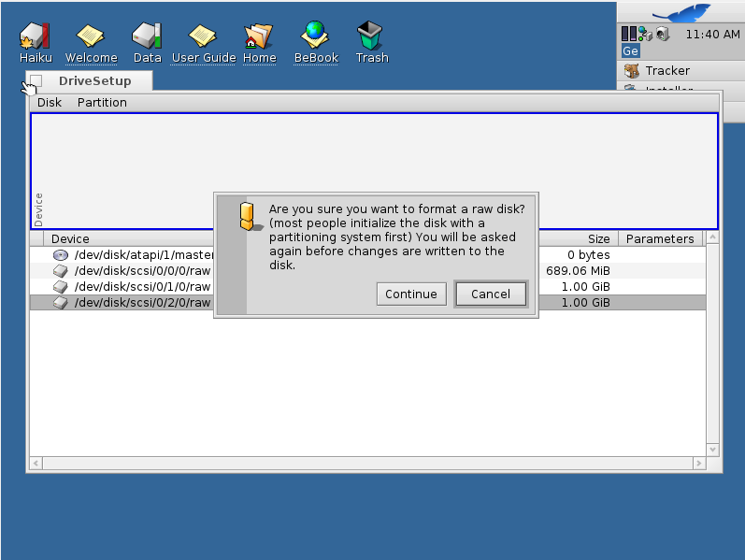This screenshot has width=745, height=560.
Task: Open the Haiku desktop icon
Action: pyautogui.click(x=35, y=36)
